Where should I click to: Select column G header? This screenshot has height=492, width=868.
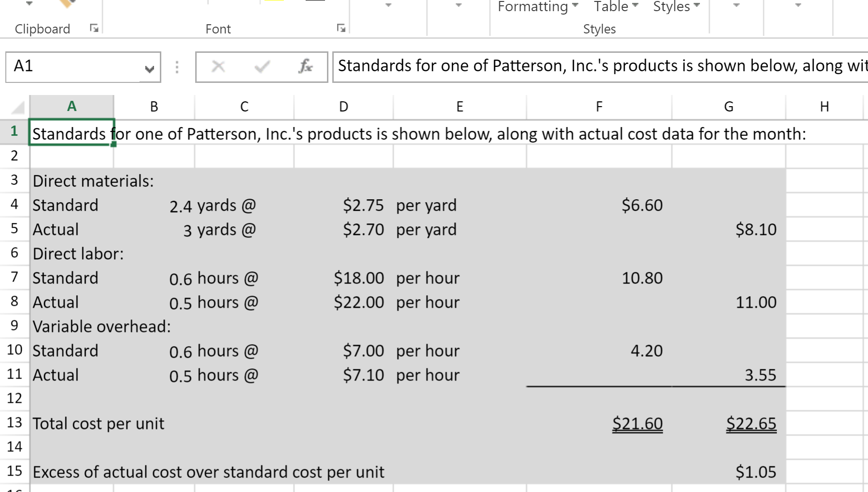pyautogui.click(x=728, y=106)
